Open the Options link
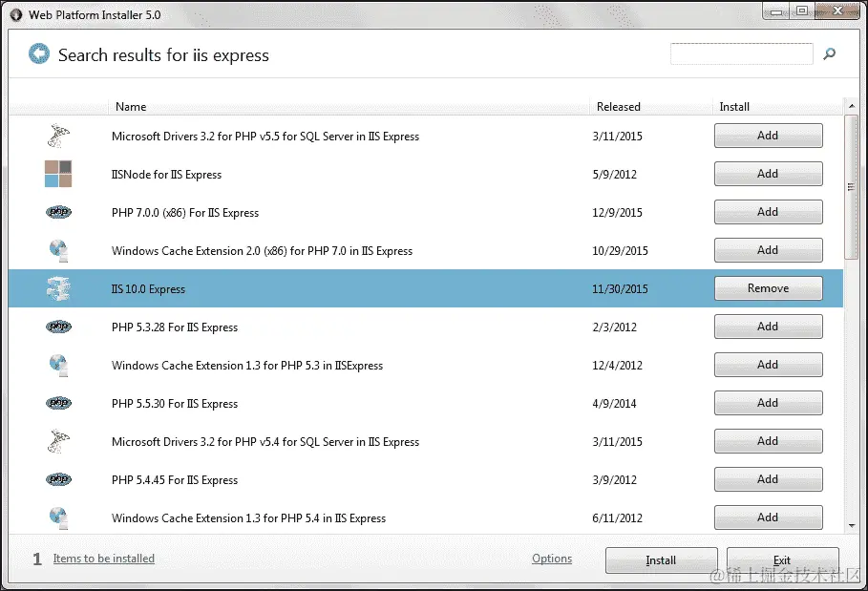The height and width of the screenshot is (591, 868). [x=552, y=559]
